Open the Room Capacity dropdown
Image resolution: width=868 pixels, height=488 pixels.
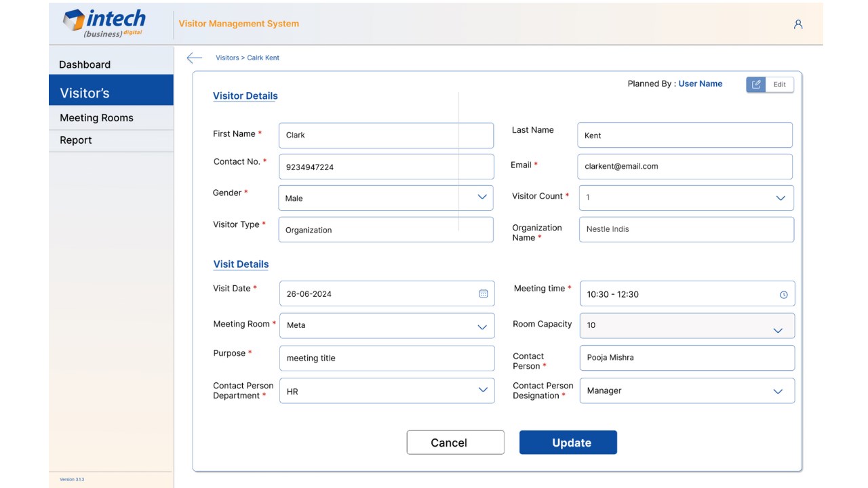(778, 330)
